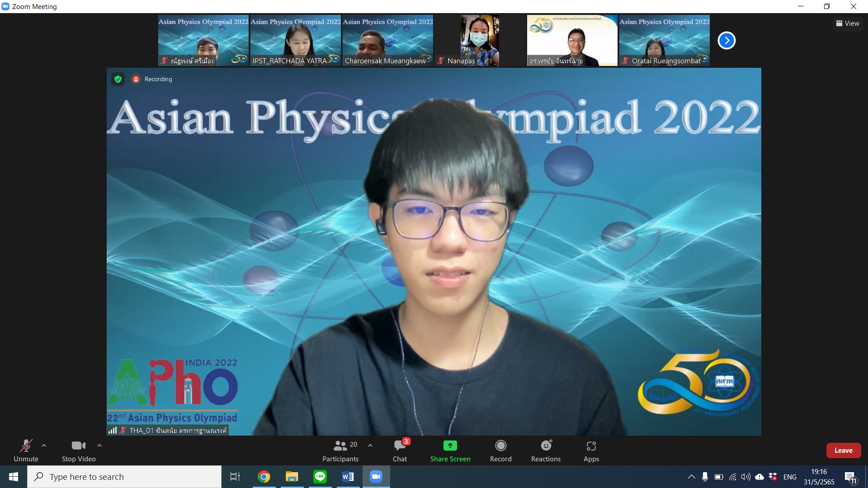868x488 pixels.
Task: Show next participants with blue arrow
Action: 726,40
